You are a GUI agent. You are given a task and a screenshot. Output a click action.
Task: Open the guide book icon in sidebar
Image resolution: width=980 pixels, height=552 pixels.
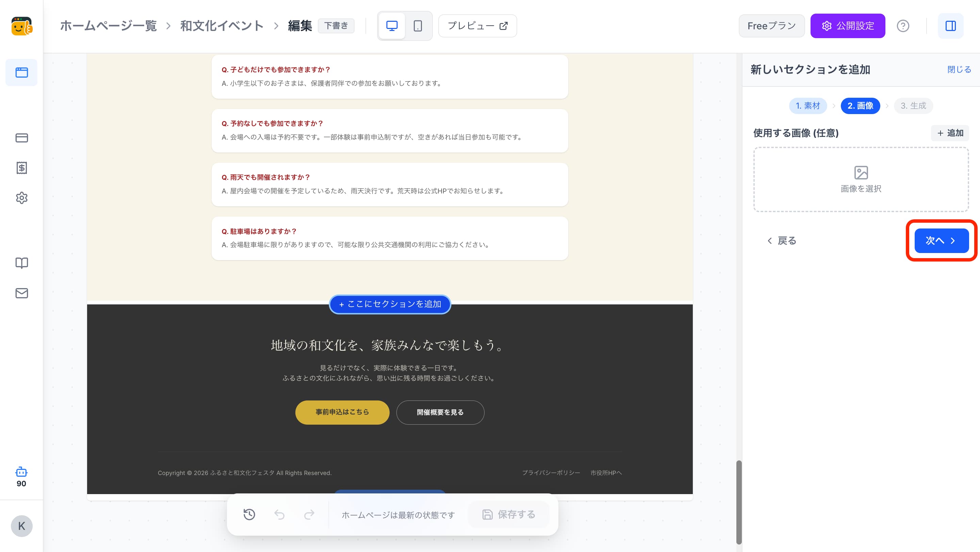[x=21, y=263]
